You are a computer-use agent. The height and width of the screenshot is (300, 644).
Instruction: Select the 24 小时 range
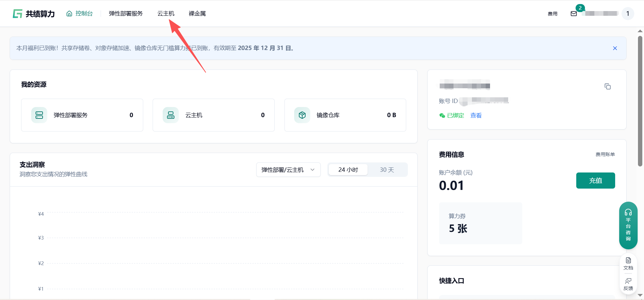(348, 170)
